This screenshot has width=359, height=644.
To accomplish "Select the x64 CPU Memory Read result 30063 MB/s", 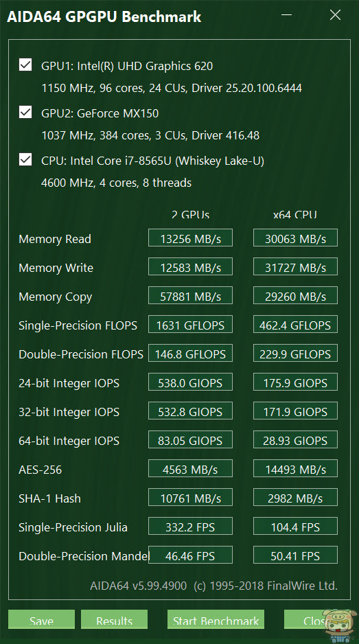I will click(x=295, y=238).
